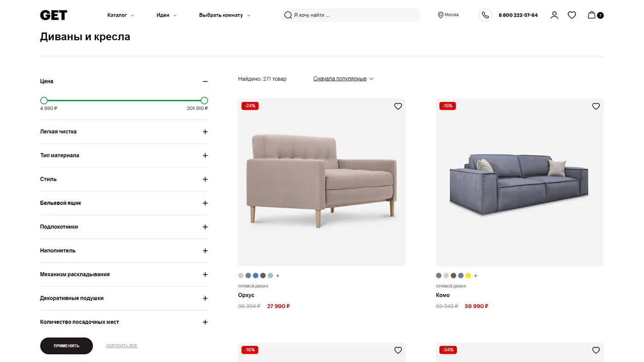Click the phone call icon

[x=485, y=15]
